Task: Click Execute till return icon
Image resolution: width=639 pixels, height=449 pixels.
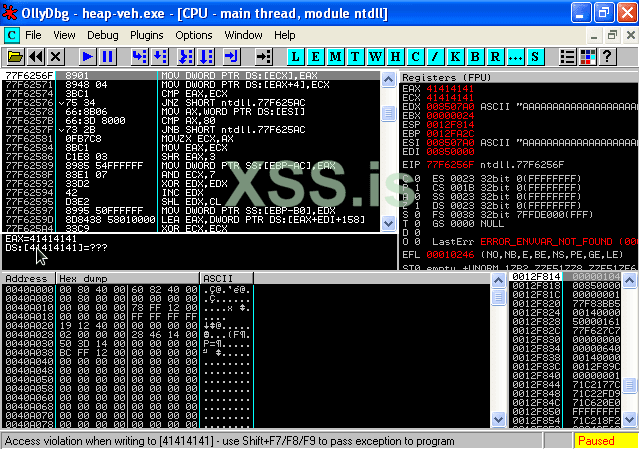Action: coord(231,57)
